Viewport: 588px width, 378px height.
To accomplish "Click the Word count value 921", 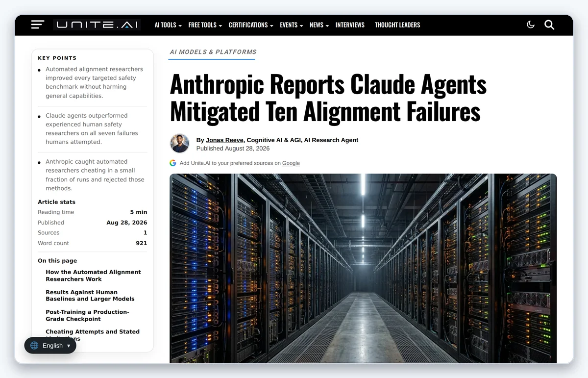I will tap(142, 243).
